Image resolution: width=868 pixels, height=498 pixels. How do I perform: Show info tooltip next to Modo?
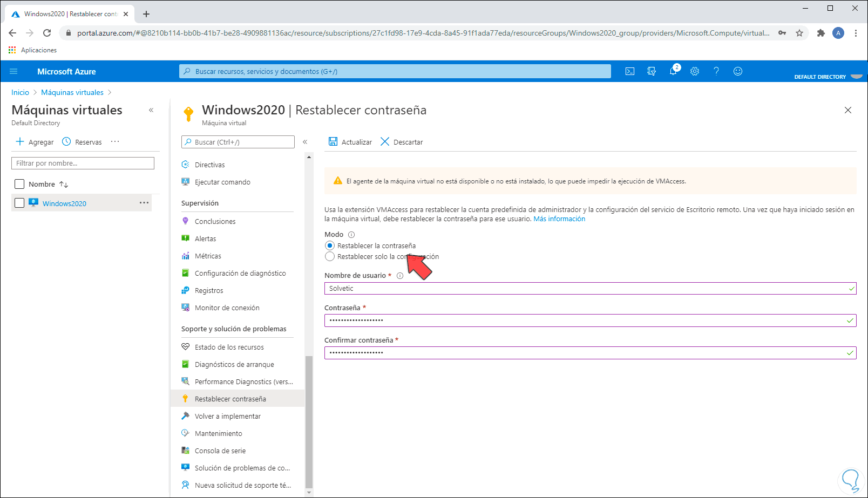coord(351,235)
